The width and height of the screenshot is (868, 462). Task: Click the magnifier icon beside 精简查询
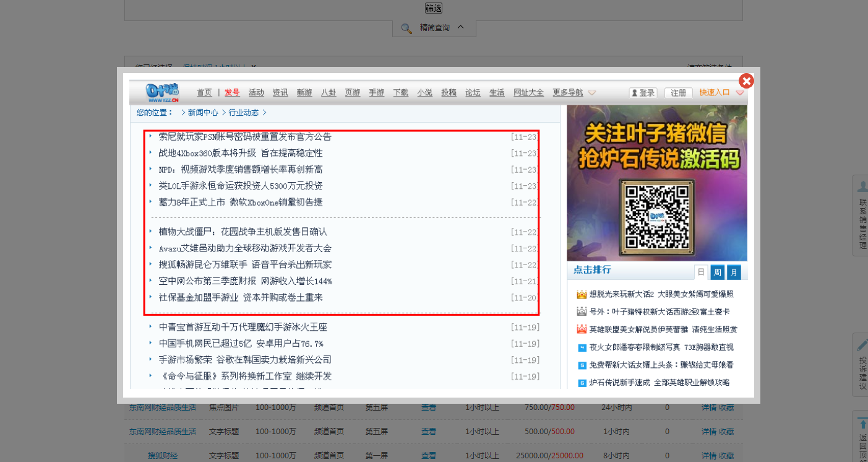[406, 28]
